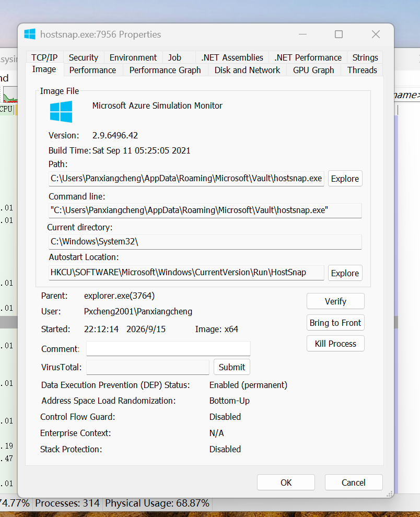Click the Autostart Location field
420x517 pixels.
tap(186, 273)
